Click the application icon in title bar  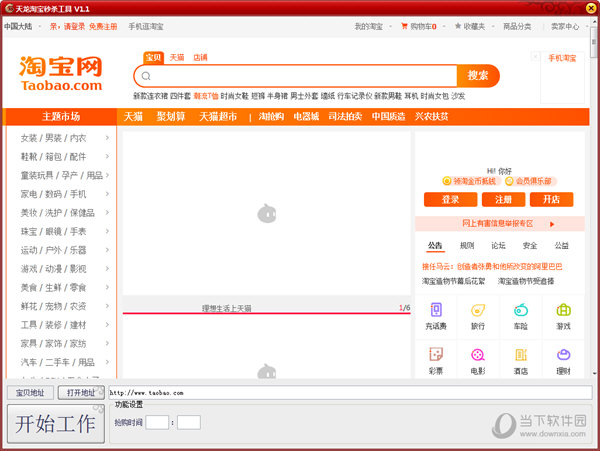tap(9, 8)
